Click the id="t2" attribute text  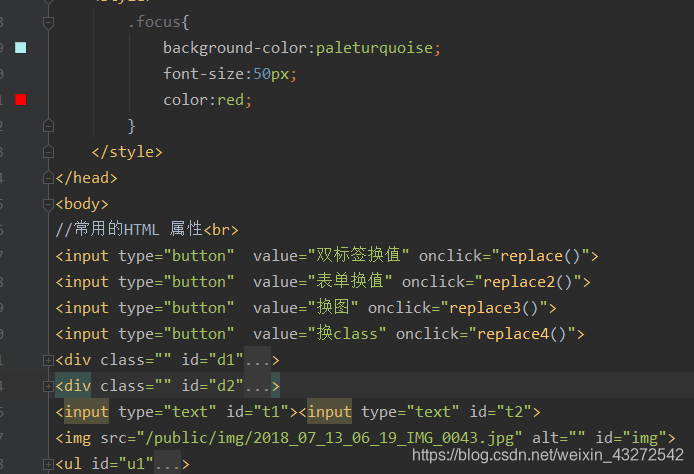pyautogui.click(x=501, y=412)
